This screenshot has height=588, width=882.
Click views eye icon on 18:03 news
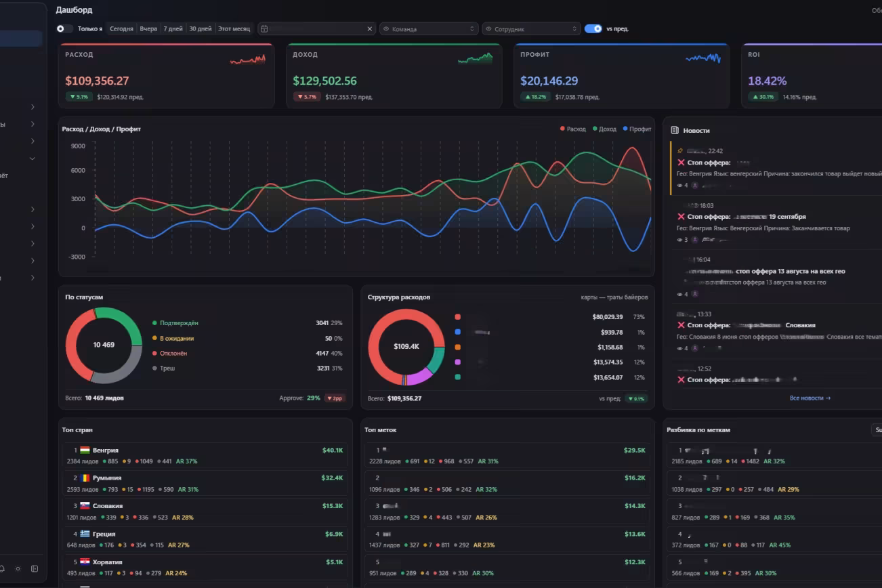(x=680, y=240)
